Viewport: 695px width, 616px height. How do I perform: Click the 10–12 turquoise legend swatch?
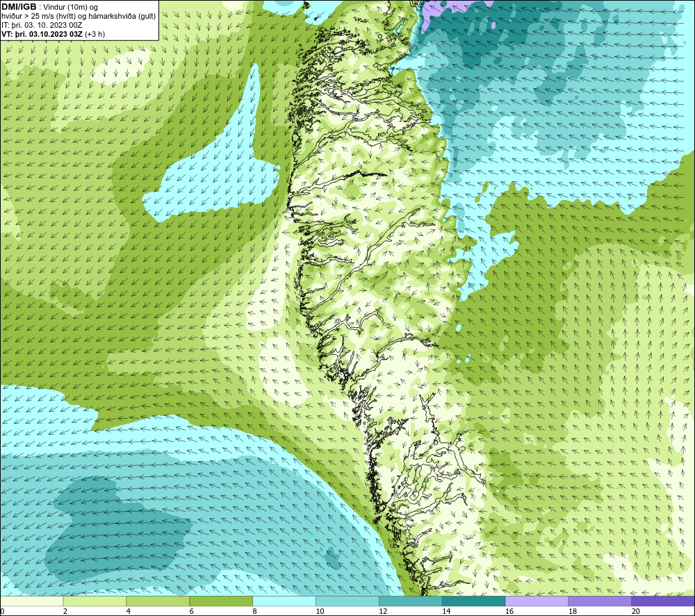[x=347, y=601]
